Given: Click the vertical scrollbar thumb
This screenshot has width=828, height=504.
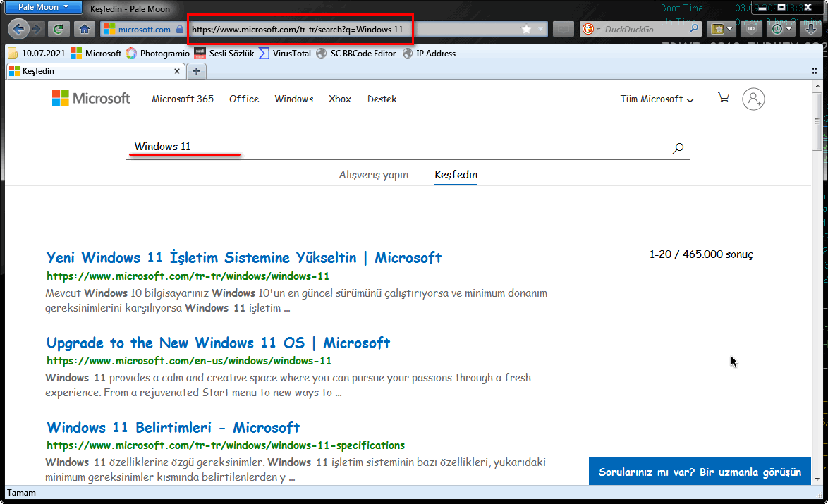Looking at the screenshot, I should (817, 121).
